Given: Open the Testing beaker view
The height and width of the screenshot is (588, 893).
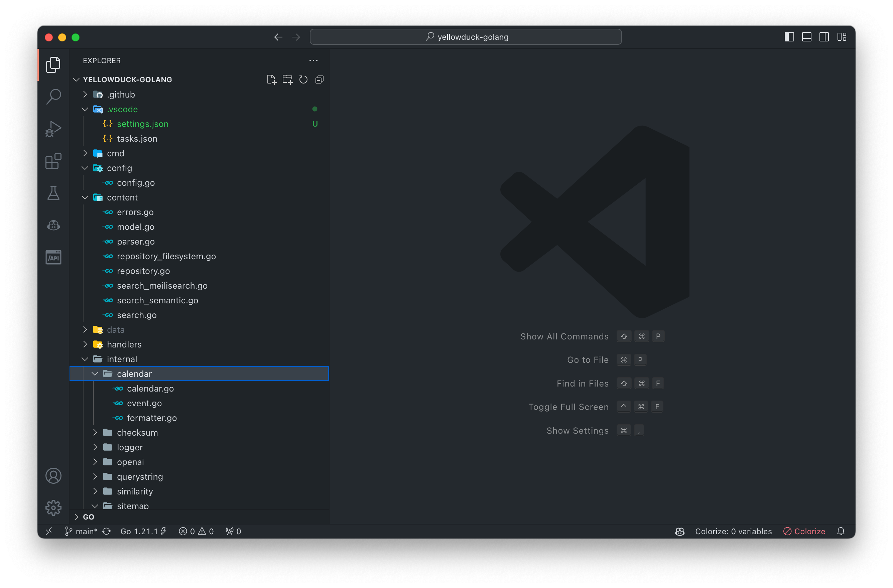Looking at the screenshot, I should click(53, 193).
